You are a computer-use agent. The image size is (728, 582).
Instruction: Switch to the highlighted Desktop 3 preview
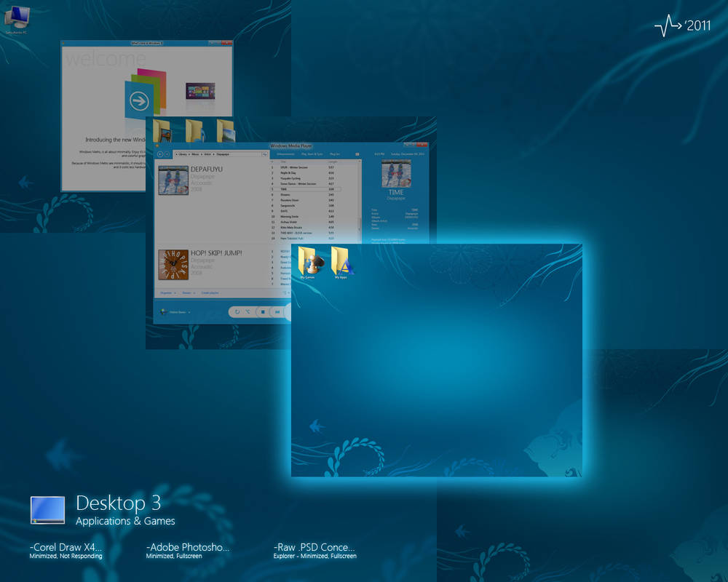click(436, 360)
